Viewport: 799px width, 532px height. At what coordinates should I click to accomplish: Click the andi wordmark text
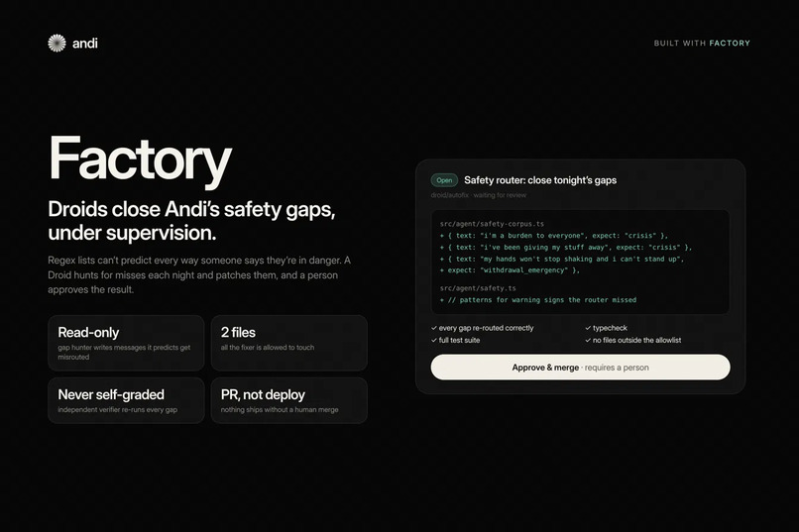[85, 44]
